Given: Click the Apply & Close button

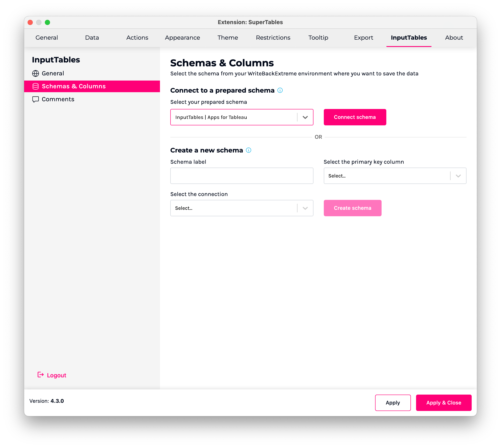Looking at the screenshot, I should click(x=443, y=403).
